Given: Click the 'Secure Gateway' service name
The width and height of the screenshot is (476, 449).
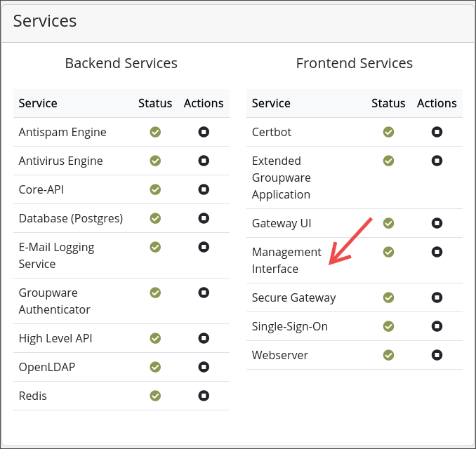Looking at the screenshot, I should [x=294, y=297].
